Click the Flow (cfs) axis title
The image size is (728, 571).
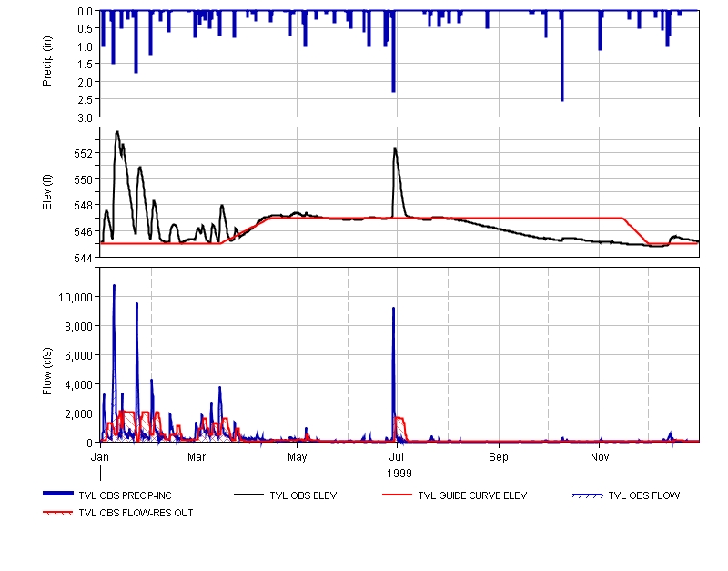coord(47,372)
